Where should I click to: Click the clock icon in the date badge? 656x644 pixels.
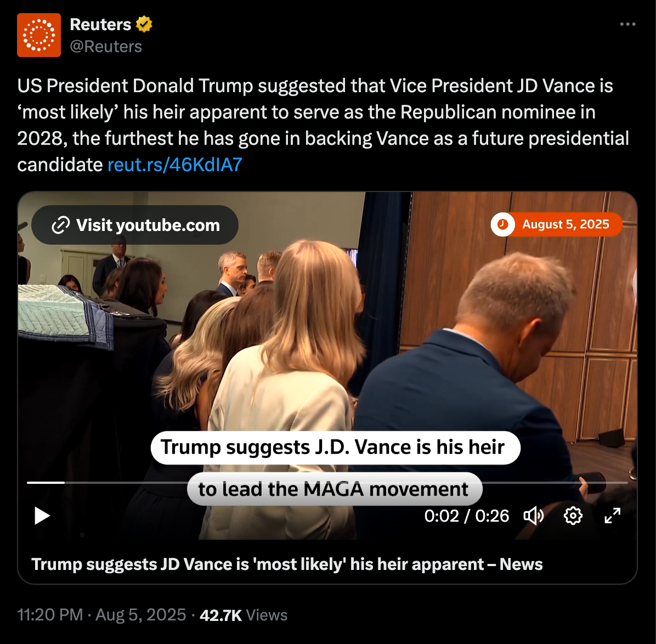point(503,224)
